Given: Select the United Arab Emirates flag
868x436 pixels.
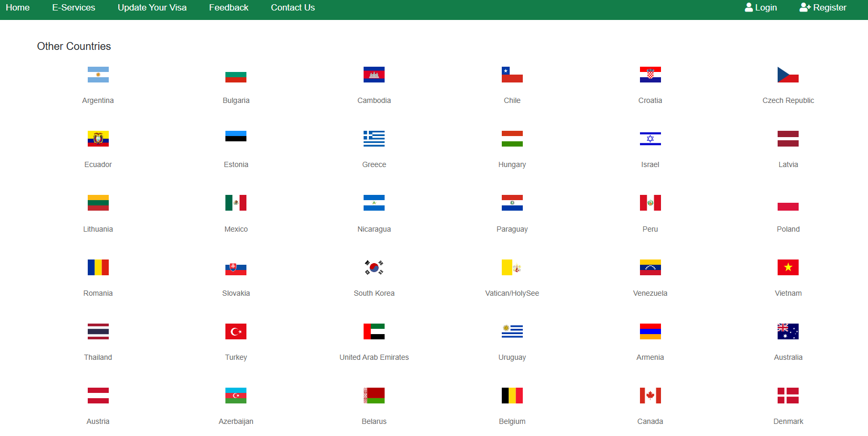Looking at the screenshot, I should 374,331.
